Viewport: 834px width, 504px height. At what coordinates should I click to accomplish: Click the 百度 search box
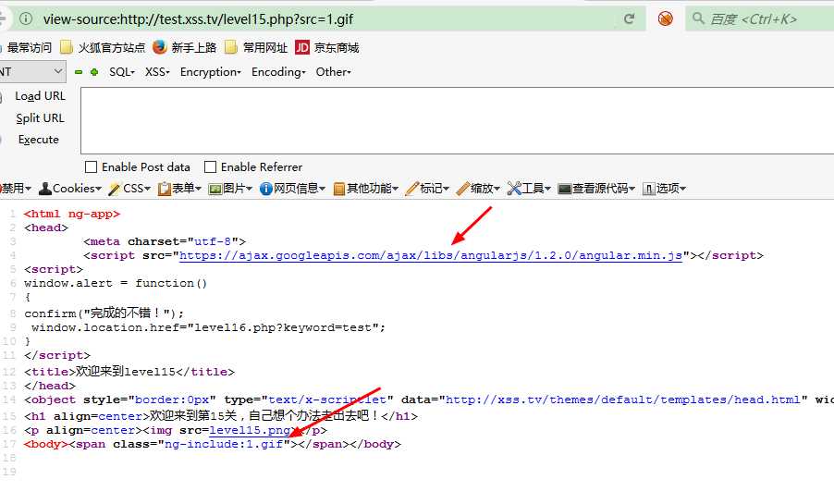click(761, 19)
